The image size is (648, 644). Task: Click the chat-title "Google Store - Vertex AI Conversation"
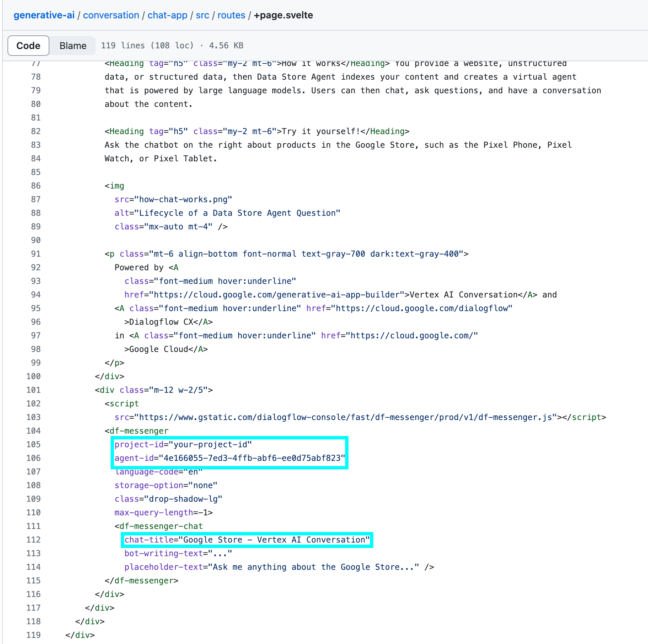[247, 540]
